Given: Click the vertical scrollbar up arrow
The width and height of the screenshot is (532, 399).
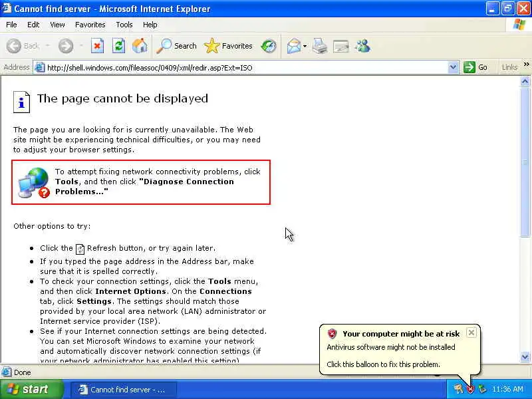Looking at the screenshot, I should (525, 81).
